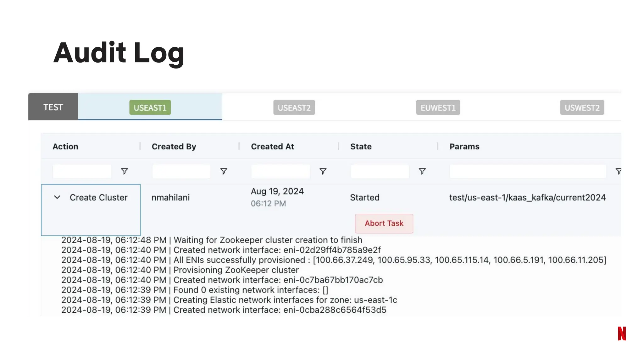The height and width of the screenshot is (362, 644).
Task: Focus the Created By filter input
Action: click(x=181, y=171)
